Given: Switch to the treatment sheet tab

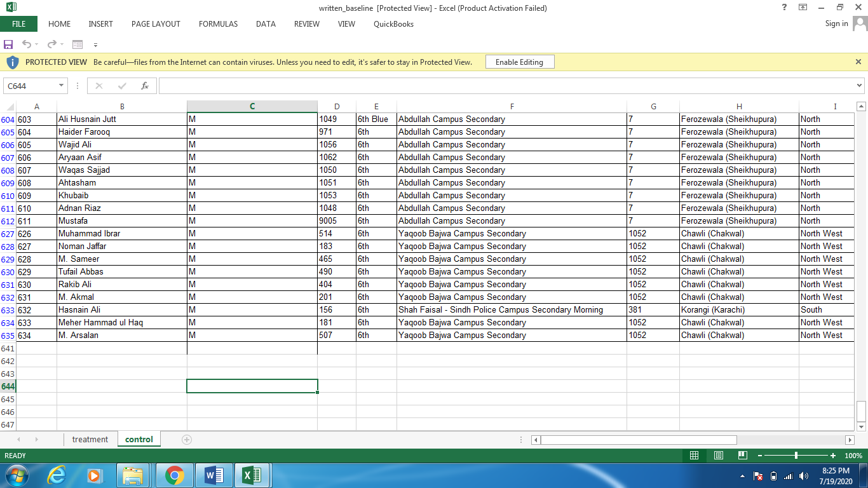Looking at the screenshot, I should [x=90, y=439].
